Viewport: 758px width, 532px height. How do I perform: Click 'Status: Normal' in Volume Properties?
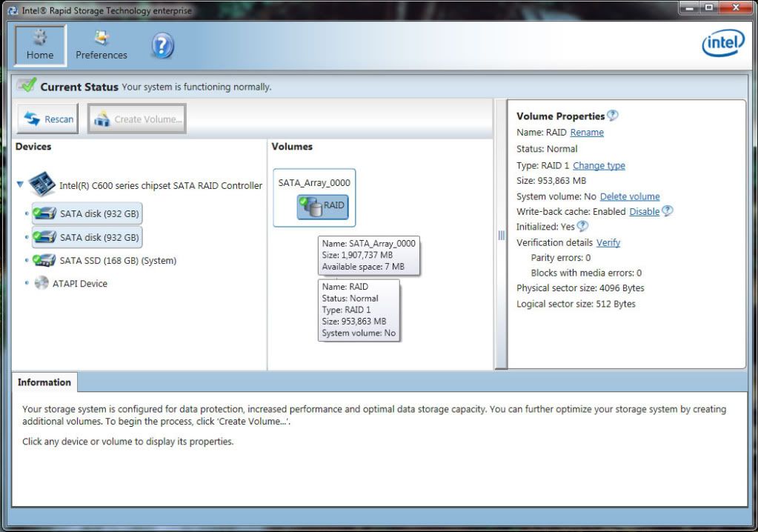point(547,149)
